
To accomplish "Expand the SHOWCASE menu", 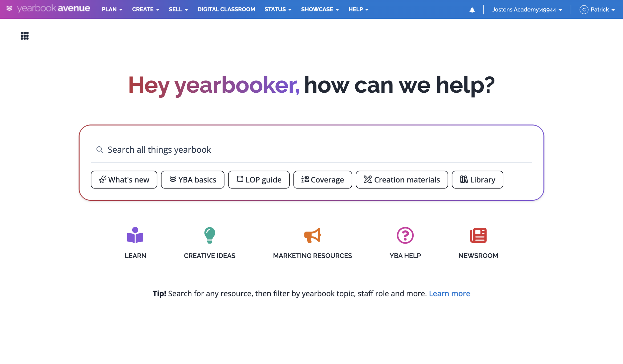I will pos(320,9).
